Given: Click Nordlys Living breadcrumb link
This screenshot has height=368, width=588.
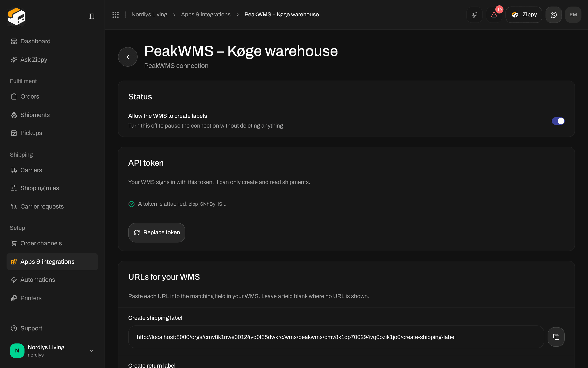Looking at the screenshot, I should (x=149, y=15).
